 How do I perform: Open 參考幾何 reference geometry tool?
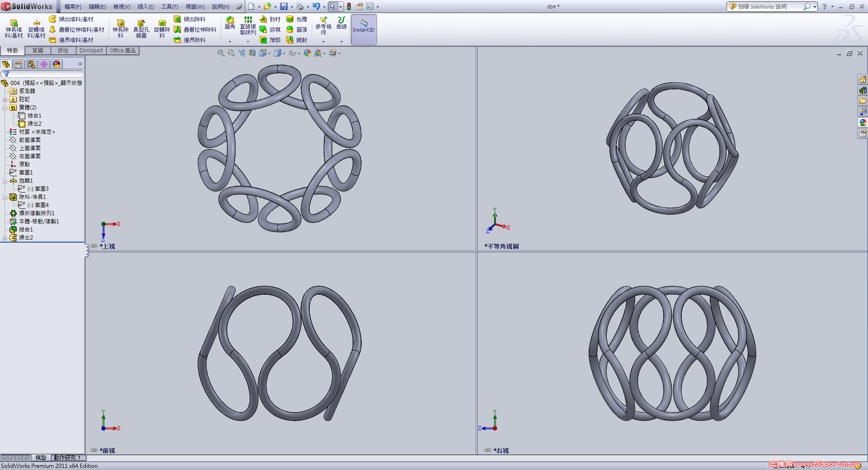[x=323, y=26]
